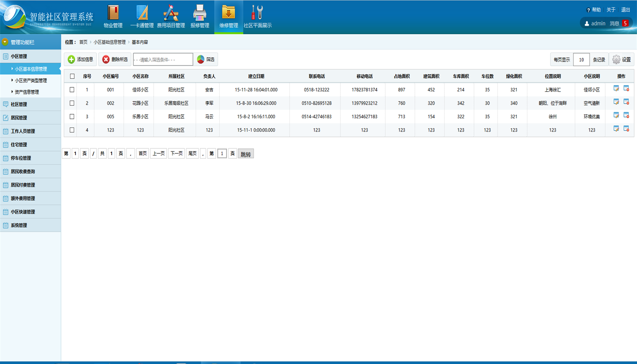Click the edit icon for row number 4
Viewport: 637px width, 364px height.
point(616,129)
